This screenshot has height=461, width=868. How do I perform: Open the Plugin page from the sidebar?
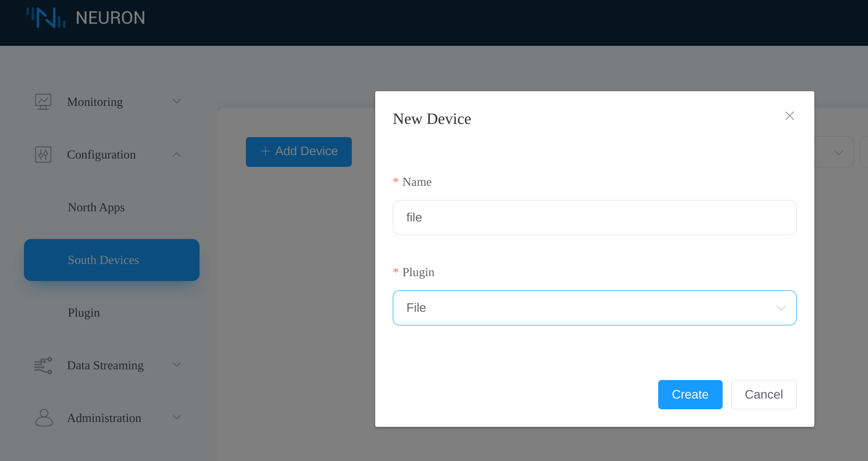(x=83, y=313)
